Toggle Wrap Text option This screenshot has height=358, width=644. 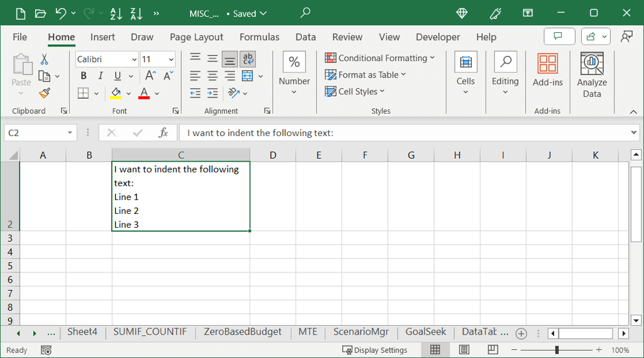tap(248, 59)
